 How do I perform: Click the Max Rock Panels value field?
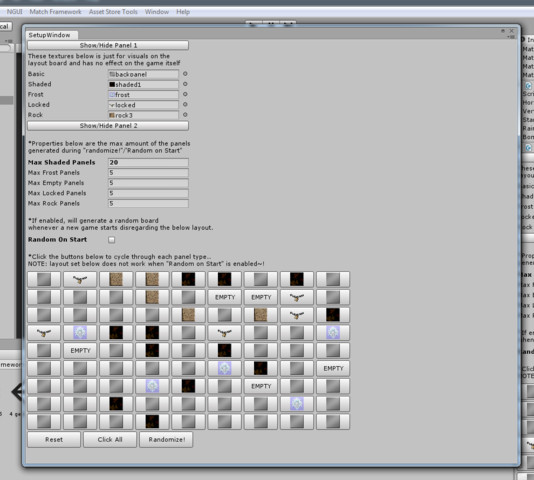point(148,203)
